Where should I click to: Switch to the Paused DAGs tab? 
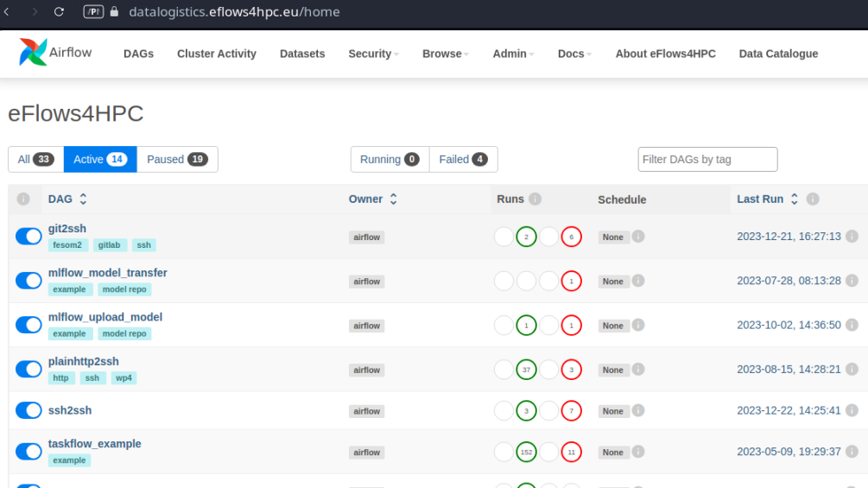pos(177,159)
